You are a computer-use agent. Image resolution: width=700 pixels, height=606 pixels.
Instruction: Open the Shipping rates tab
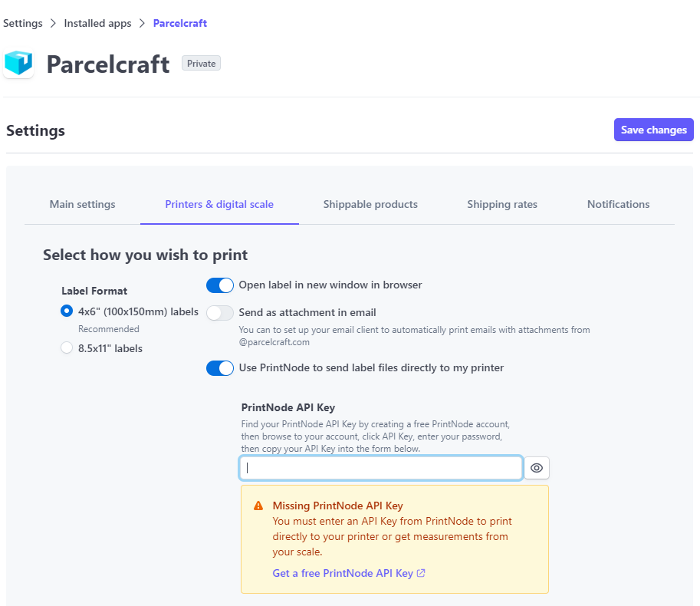point(502,204)
